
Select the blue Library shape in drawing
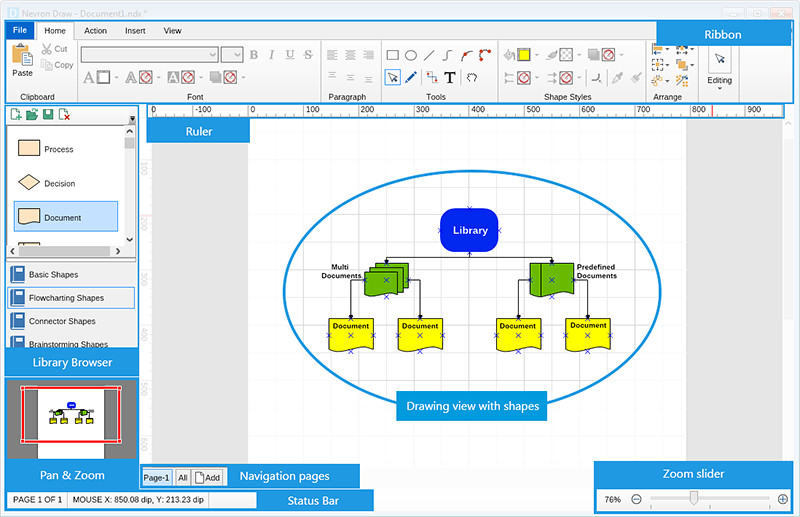[469, 230]
